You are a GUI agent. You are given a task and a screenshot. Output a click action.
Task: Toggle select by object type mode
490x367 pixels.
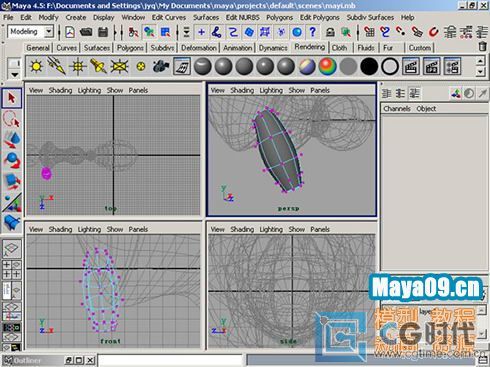(149, 32)
